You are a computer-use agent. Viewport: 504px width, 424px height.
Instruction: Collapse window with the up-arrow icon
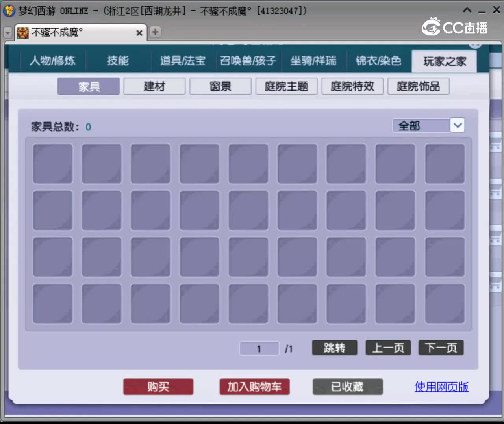[x=467, y=10]
